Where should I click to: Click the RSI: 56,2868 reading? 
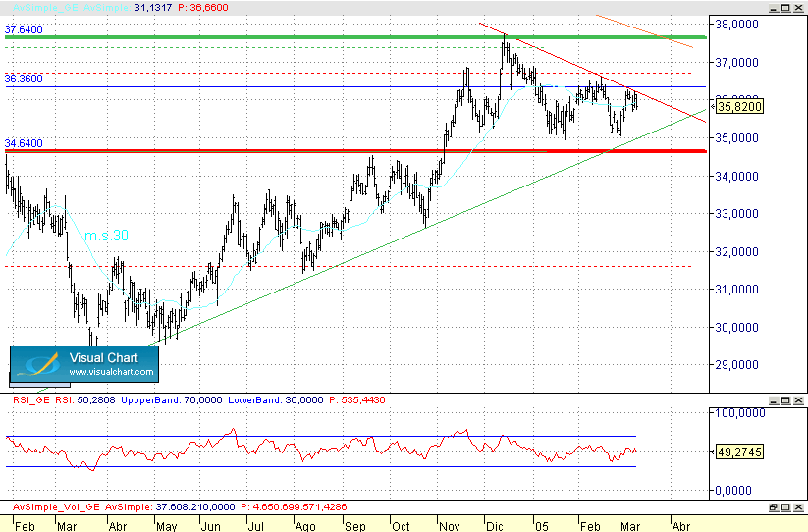(85, 400)
